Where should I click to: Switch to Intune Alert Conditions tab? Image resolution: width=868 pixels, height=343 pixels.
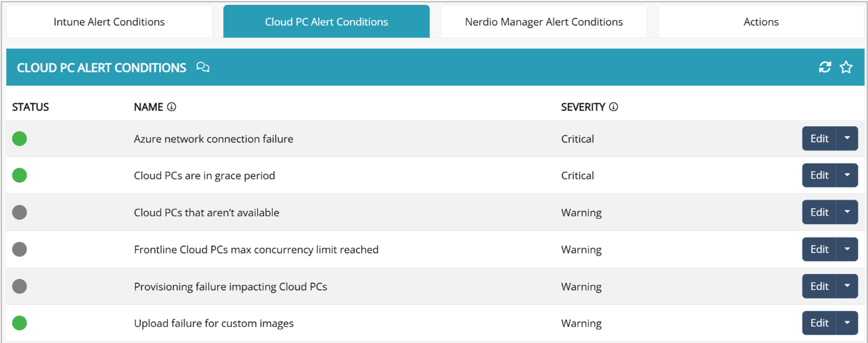click(x=109, y=22)
